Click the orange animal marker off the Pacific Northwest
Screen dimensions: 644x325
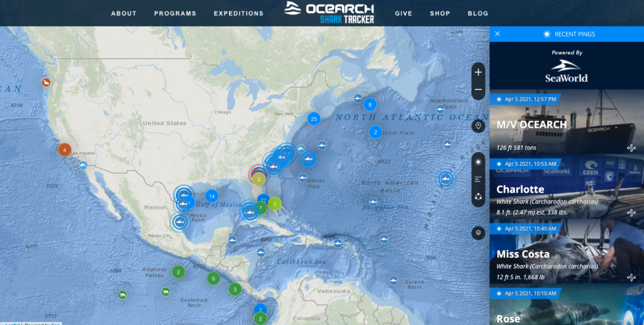[46, 83]
